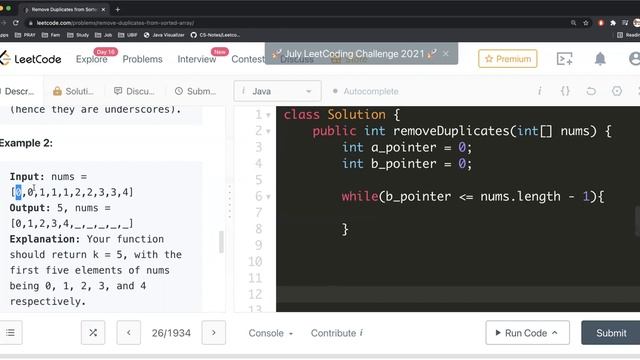Switch to the Submissions tab

click(x=196, y=91)
